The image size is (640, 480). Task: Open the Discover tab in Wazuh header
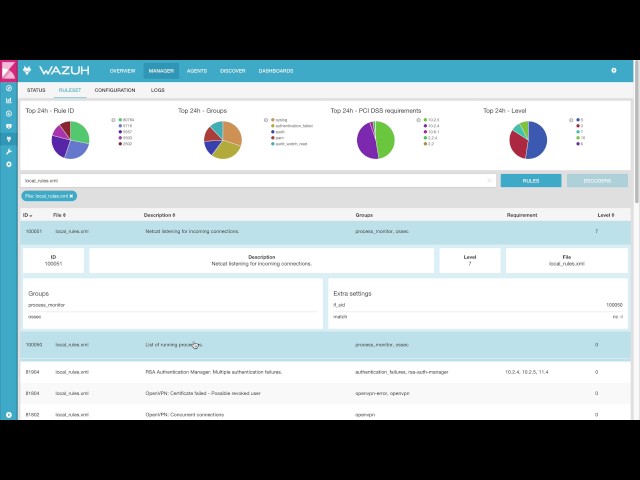[233, 71]
